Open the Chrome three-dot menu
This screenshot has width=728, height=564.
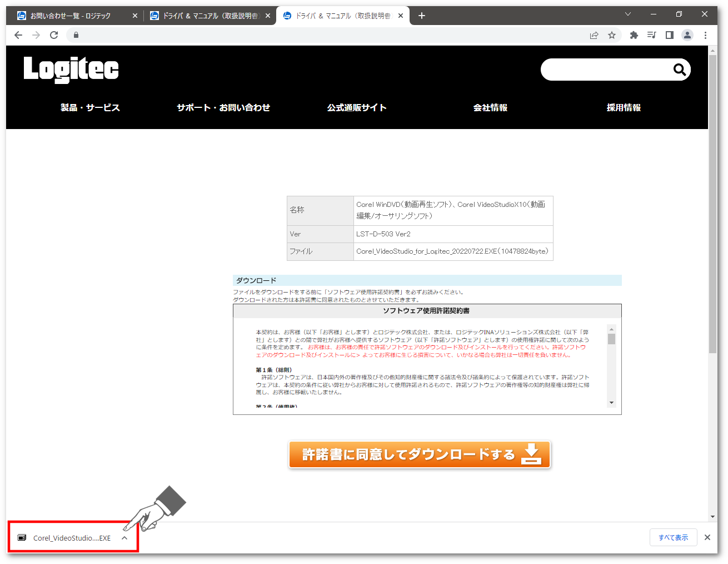click(x=705, y=35)
